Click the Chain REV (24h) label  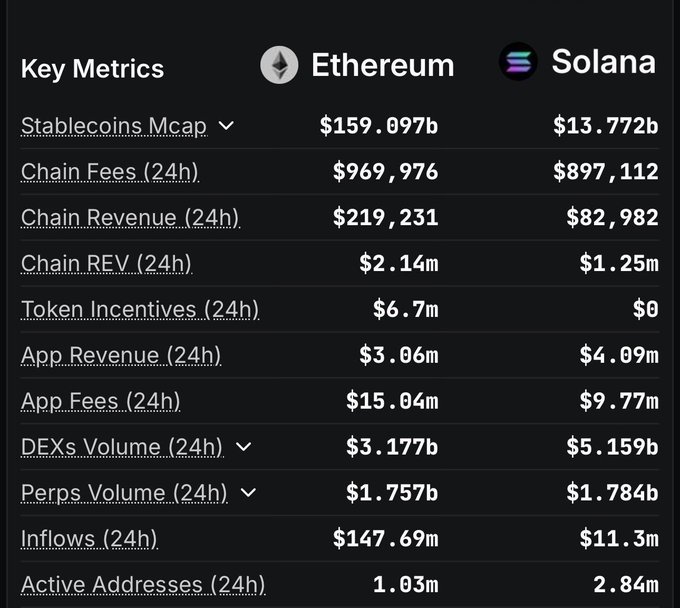tap(106, 264)
